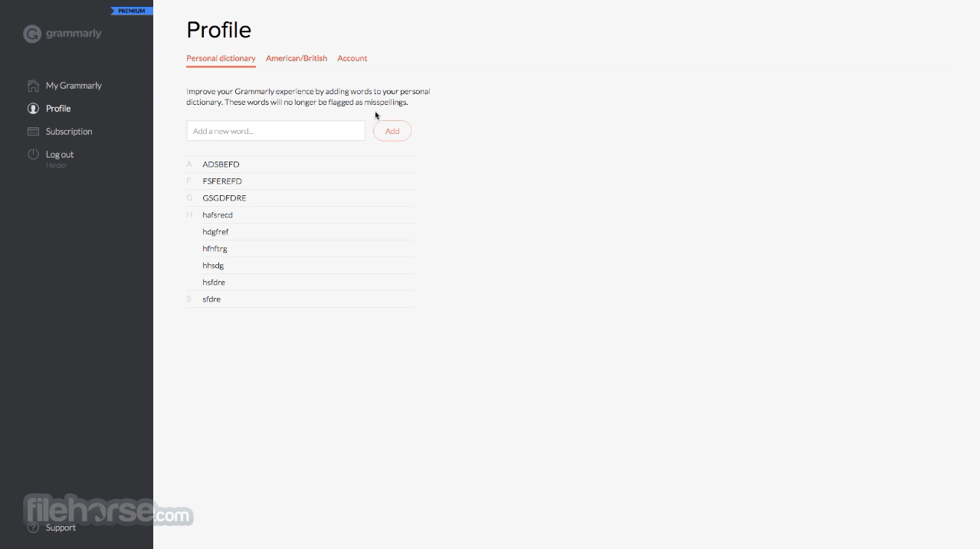Click the Log out text link
Screen dimensions: 980x549
[60, 155]
